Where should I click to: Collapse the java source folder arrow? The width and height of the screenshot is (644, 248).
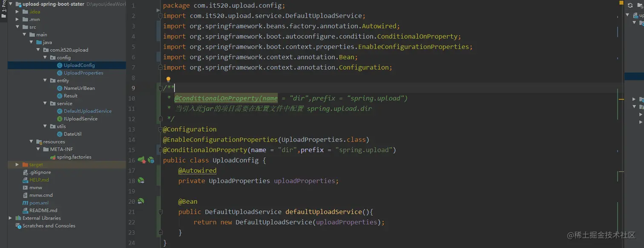point(31,43)
